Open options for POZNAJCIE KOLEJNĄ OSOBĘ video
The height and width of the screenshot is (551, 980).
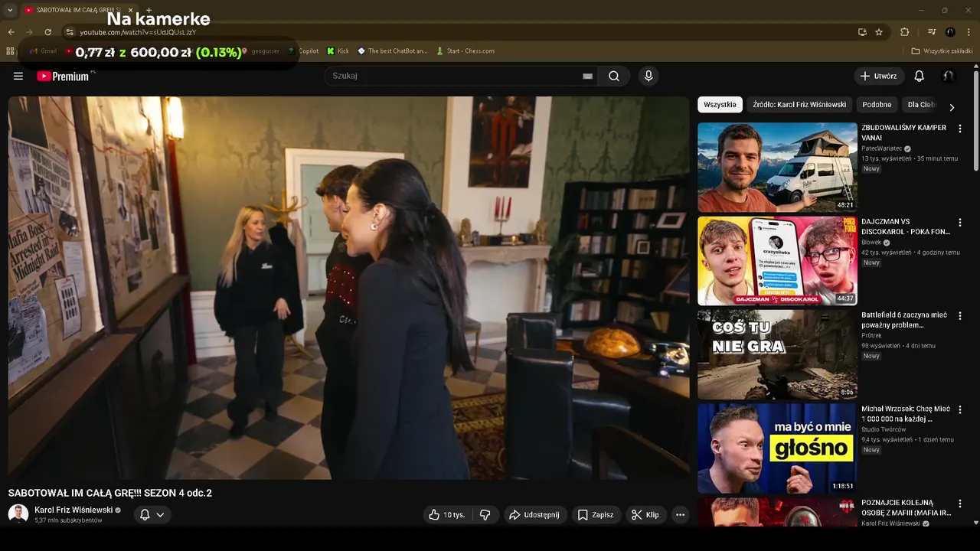[960, 504]
